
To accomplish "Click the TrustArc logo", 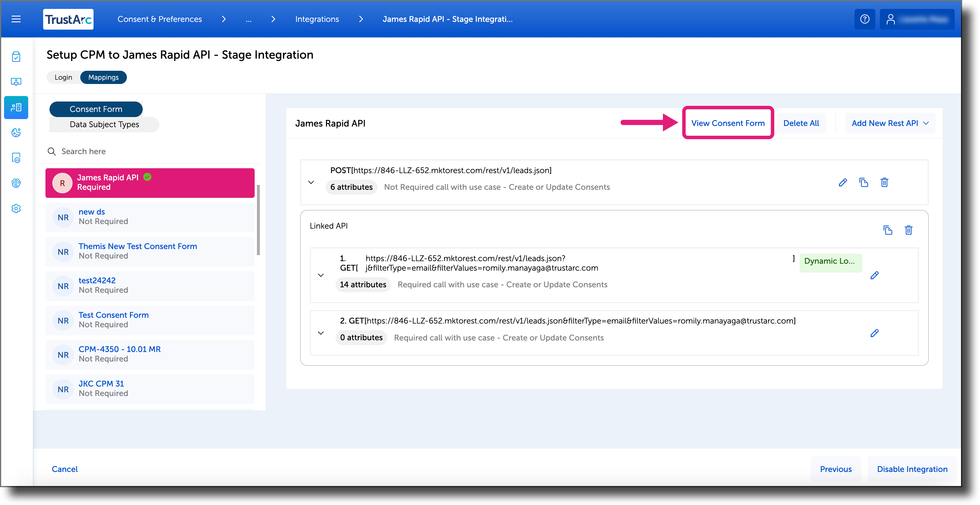I will [68, 19].
